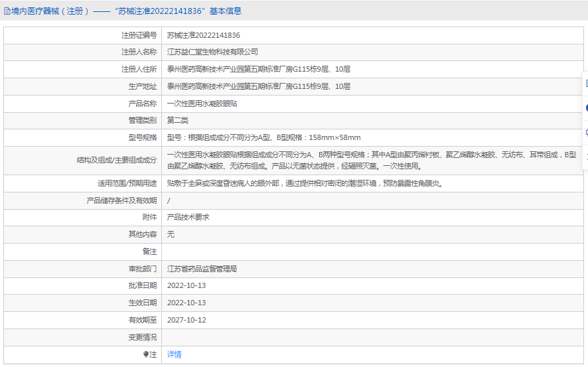Screen dimensions: 588x367
Task: Click the 审批部门 label
Action: pyautogui.click(x=143, y=269)
